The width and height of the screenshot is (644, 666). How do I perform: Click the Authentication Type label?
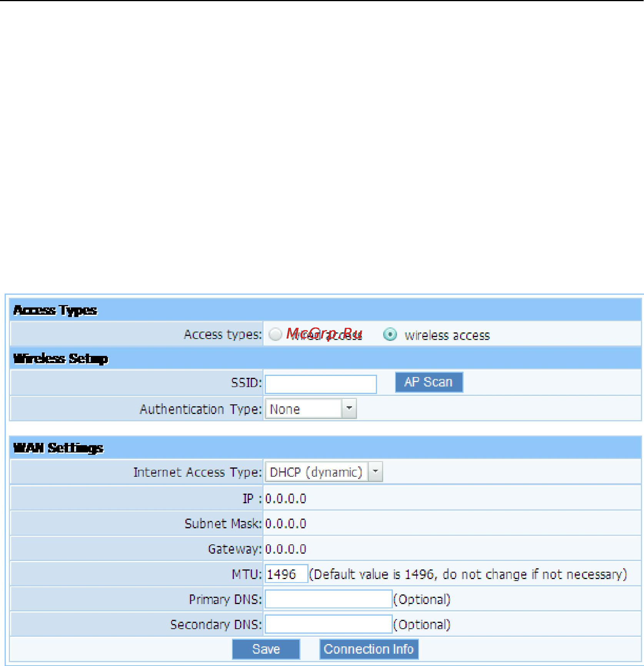201,409
